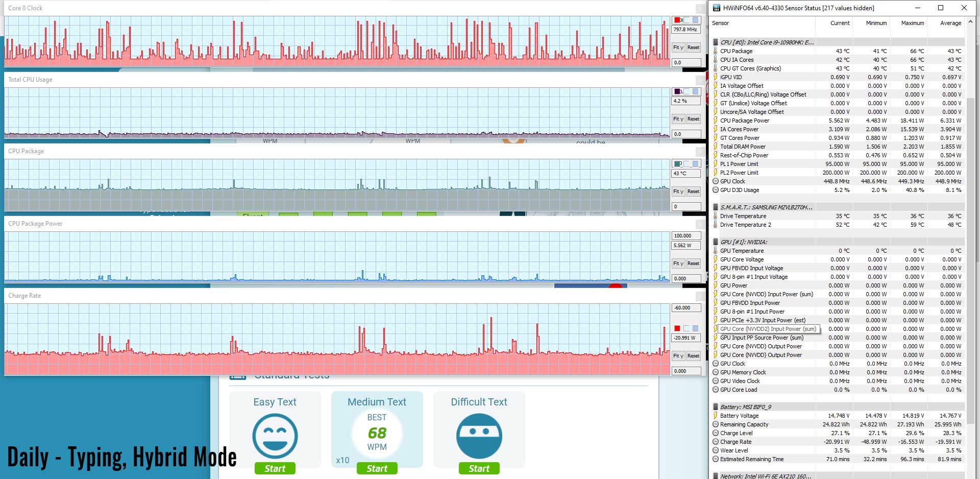Viewport: 980px width, 479px height.
Task: Click the dark purple swatch on Total CPU Usage graph
Action: pyautogui.click(x=677, y=91)
